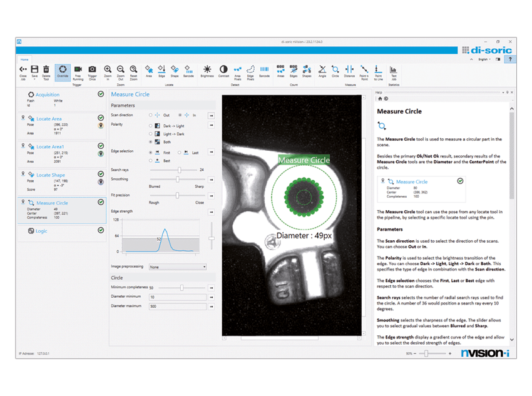Image resolution: width=532 pixels, height=396 pixels.
Task: Click the Scan direction options button
Action: (x=212, y=116)
